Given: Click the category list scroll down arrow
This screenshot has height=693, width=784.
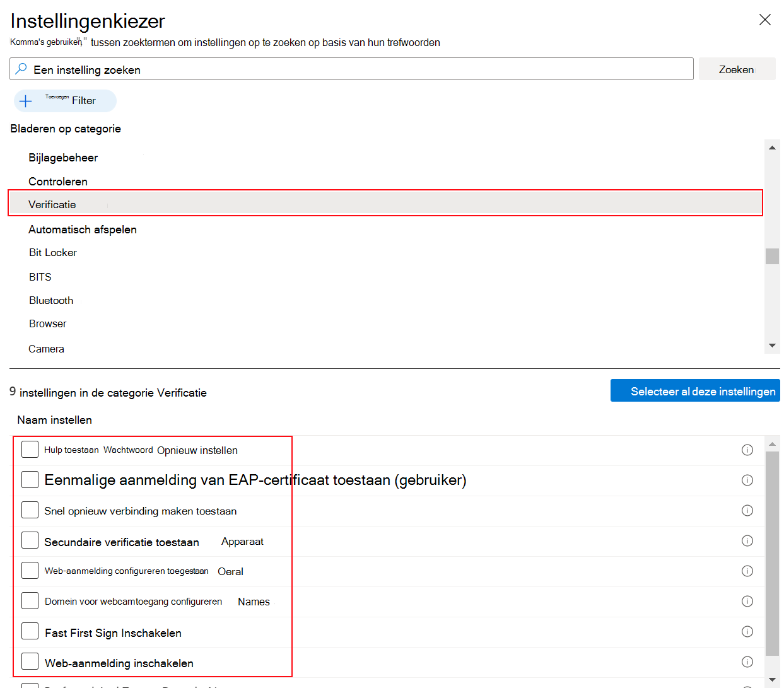Looking at the screenshot, I should [772, 346].
